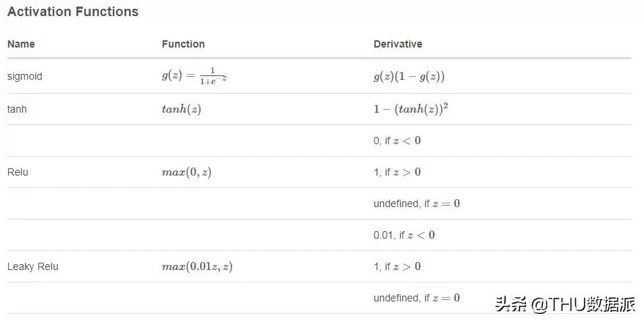The image size is (644, 322).
Task: Click "1, if z > 0" in Leaky Relu row
Action: (x=397, y=266)
